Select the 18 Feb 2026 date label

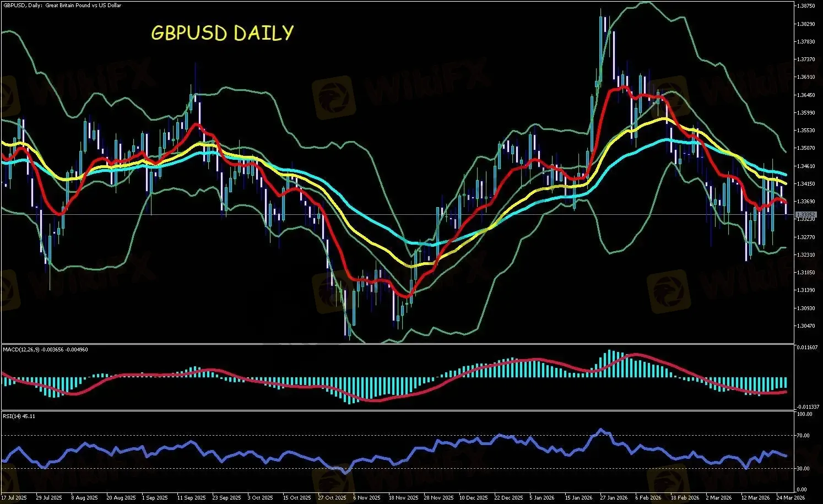(685, 498)
